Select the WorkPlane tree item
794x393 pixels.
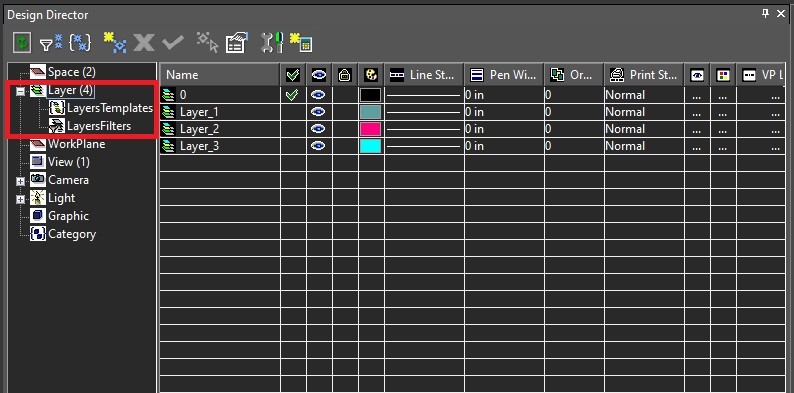pyautogui.click(x=76, y=144)
